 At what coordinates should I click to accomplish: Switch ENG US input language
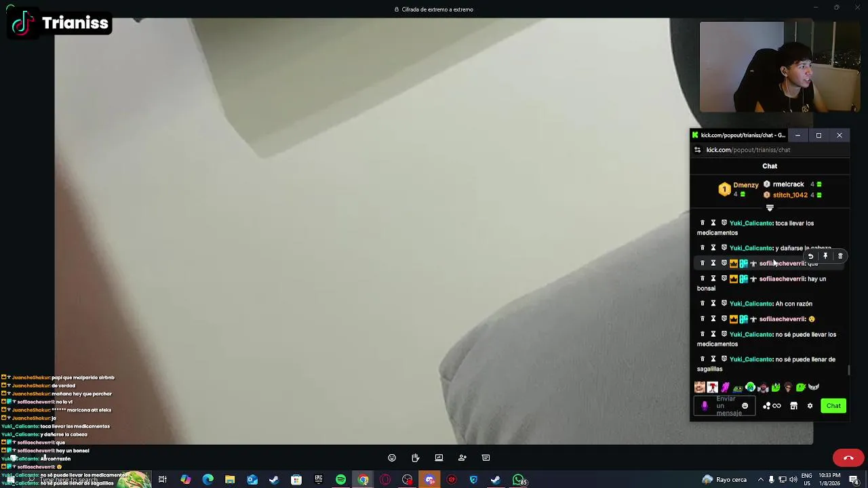(807, 480)
